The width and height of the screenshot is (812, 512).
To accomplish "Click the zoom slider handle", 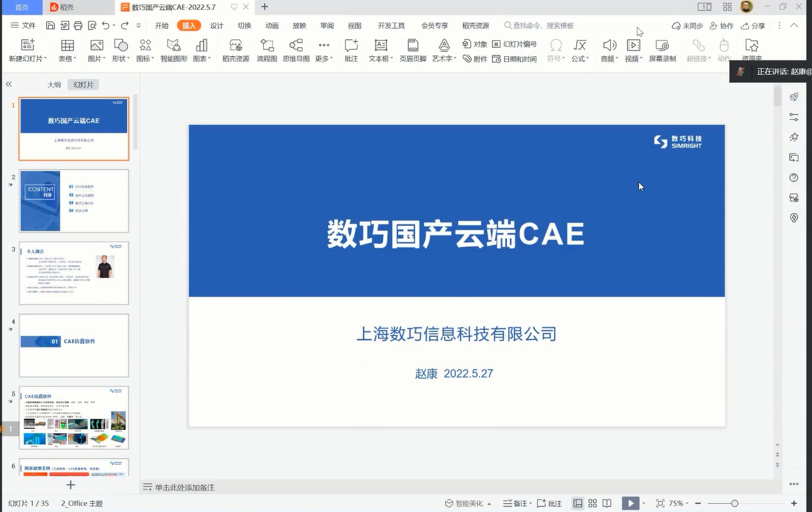I will point(734,503).
